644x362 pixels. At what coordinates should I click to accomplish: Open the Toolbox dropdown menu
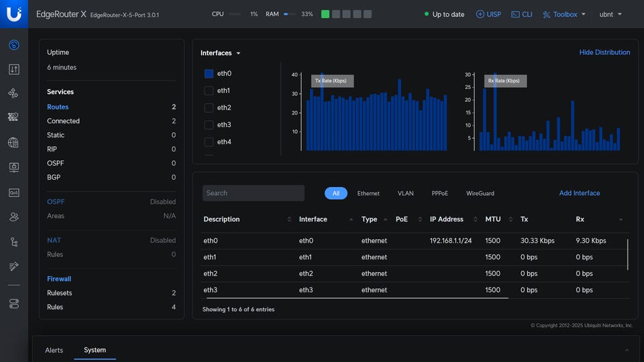coord(564,14)
